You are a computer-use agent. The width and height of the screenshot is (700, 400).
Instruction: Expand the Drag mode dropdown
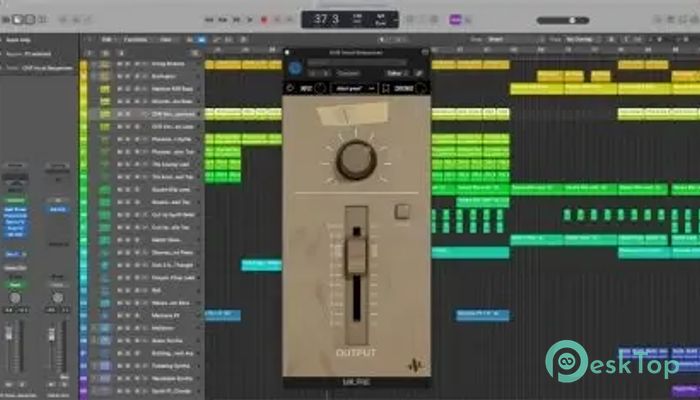(584, 40)
